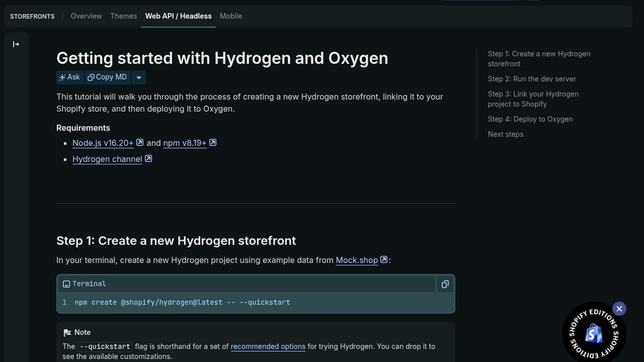Click the page title heading
Screen dimensions: 644x362
(222, 58)
